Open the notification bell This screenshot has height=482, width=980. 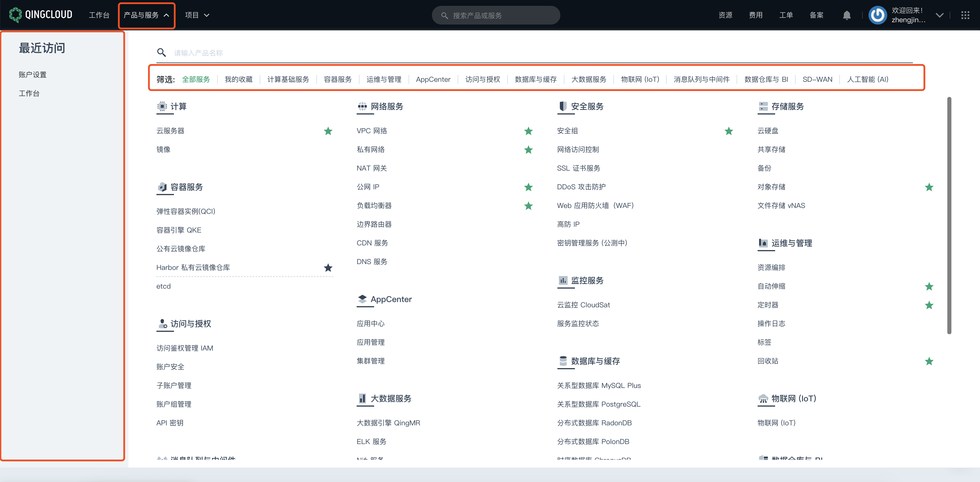tap(846, 15)
